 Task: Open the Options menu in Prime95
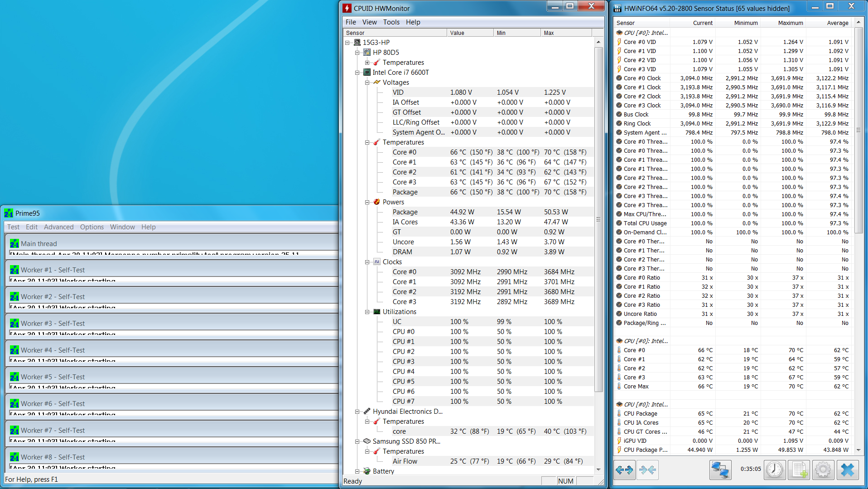92,227
